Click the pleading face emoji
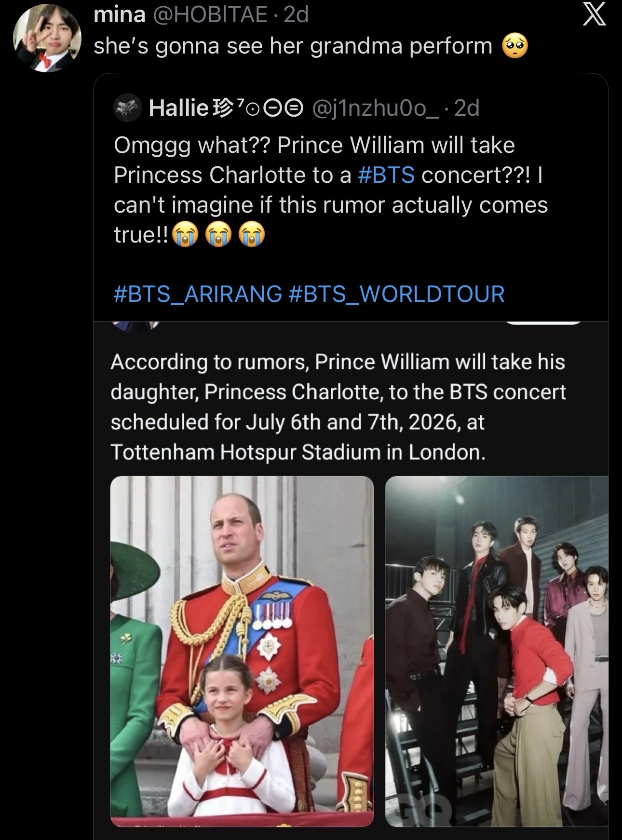Image resolution: width=622 pixels, height=840 pixels. point(515,47)
